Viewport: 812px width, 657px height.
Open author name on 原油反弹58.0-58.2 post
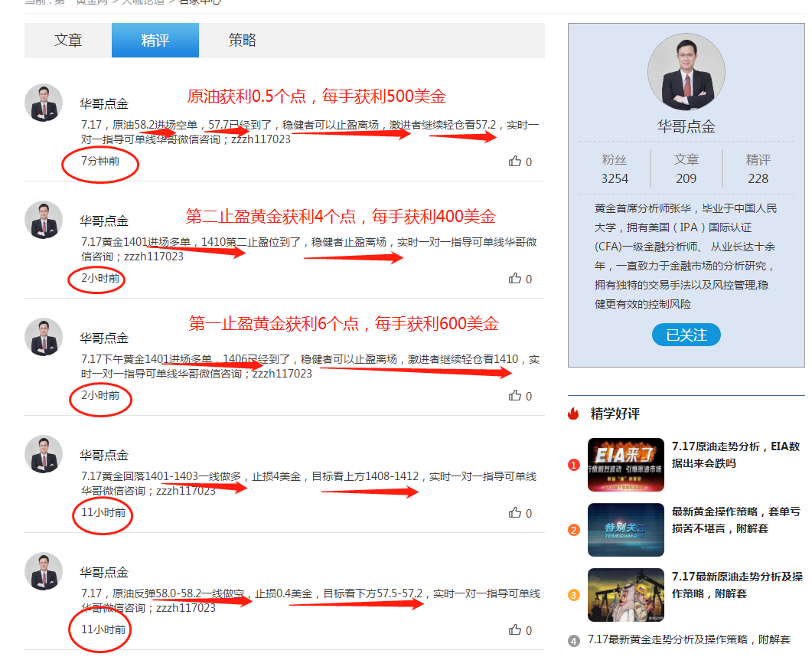pyautogui.click(x=104, y=572)
